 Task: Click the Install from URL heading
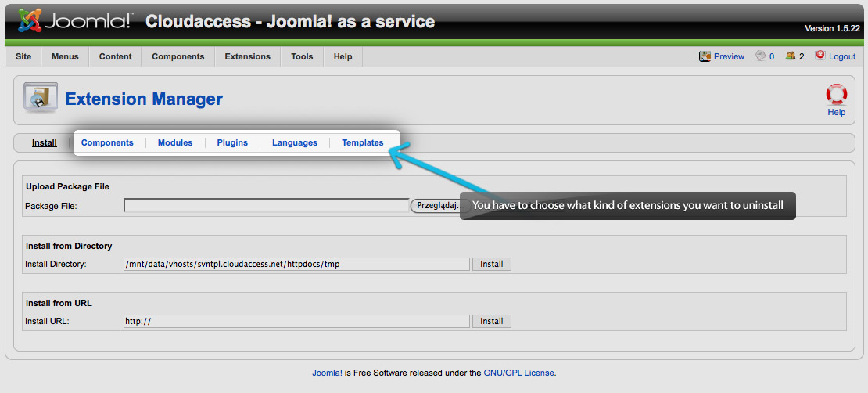[59, 303]
